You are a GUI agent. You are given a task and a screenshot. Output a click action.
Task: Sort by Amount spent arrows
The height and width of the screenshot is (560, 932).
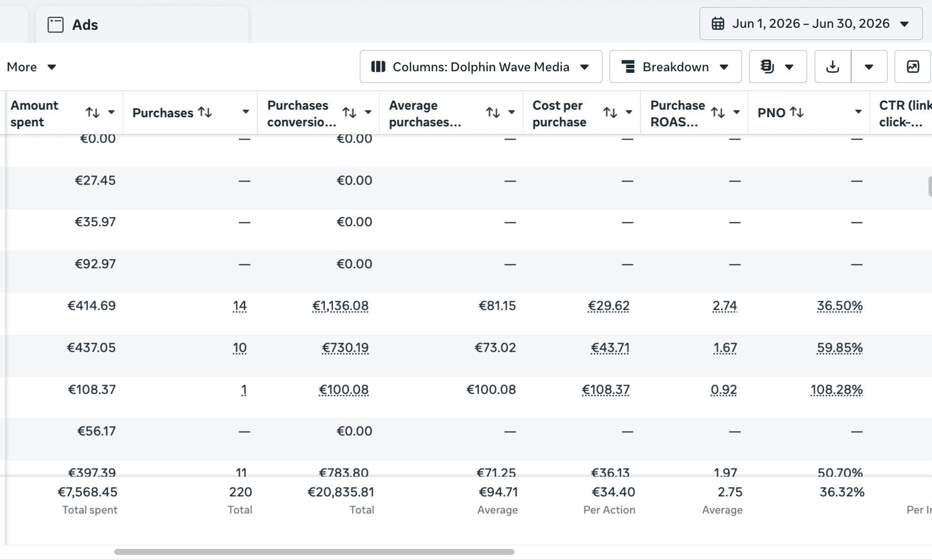point(92,113)
